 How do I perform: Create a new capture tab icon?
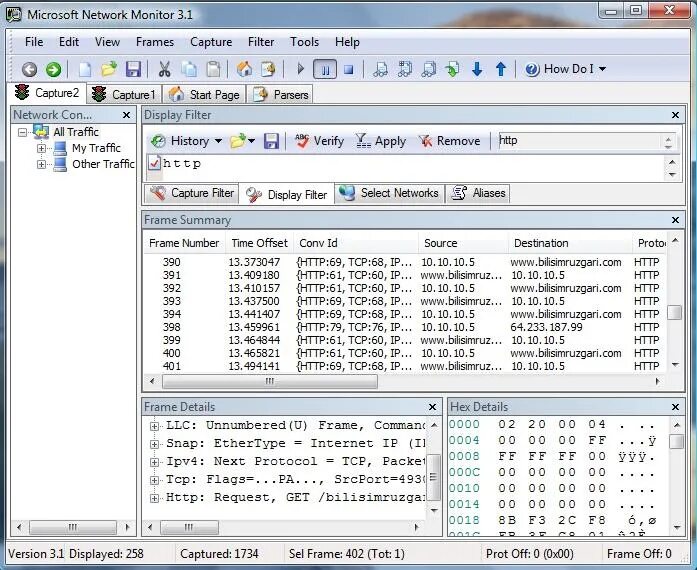(x=85, y=69)
